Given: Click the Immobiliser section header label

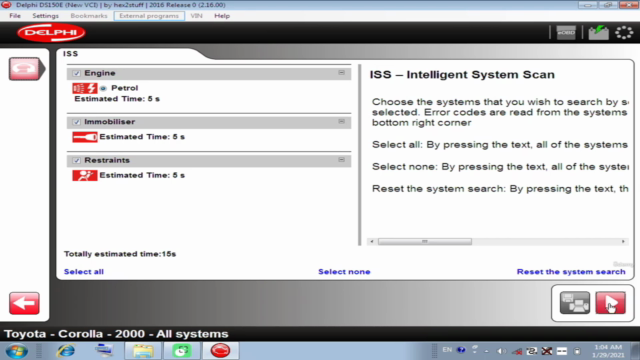Looking at the screenshot, I should click(x=109, y=122).
